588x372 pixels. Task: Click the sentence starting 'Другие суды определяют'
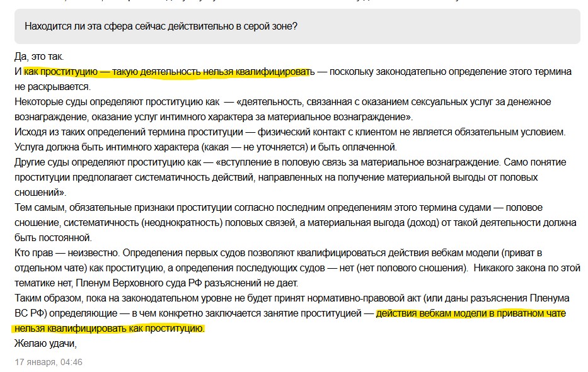291,178
